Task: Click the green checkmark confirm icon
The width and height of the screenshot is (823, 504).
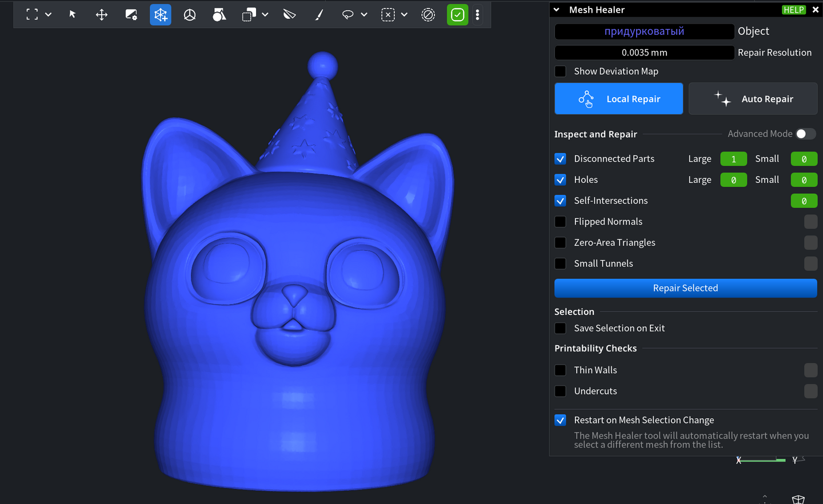Action: click(x=457, y=15)
